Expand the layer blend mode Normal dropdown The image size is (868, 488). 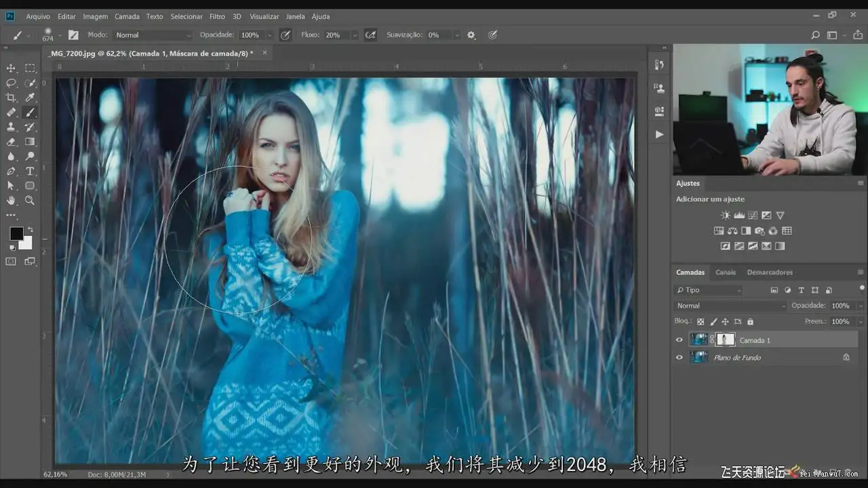[730, 306]
